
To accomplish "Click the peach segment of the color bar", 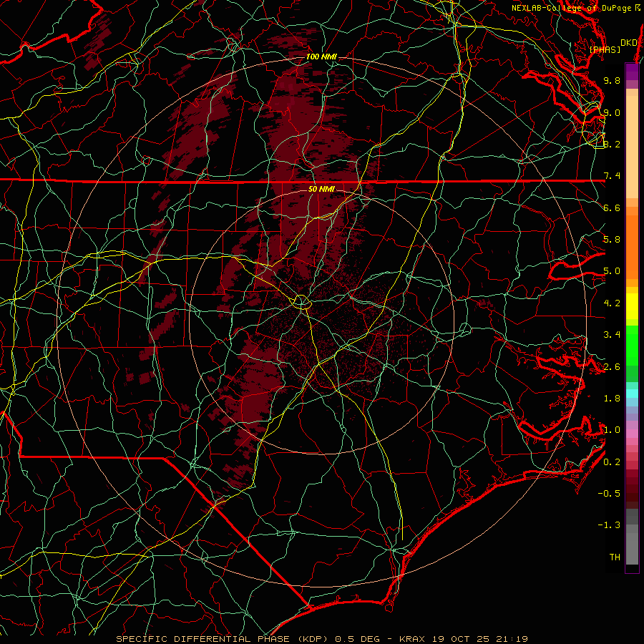I will point(632,148).
